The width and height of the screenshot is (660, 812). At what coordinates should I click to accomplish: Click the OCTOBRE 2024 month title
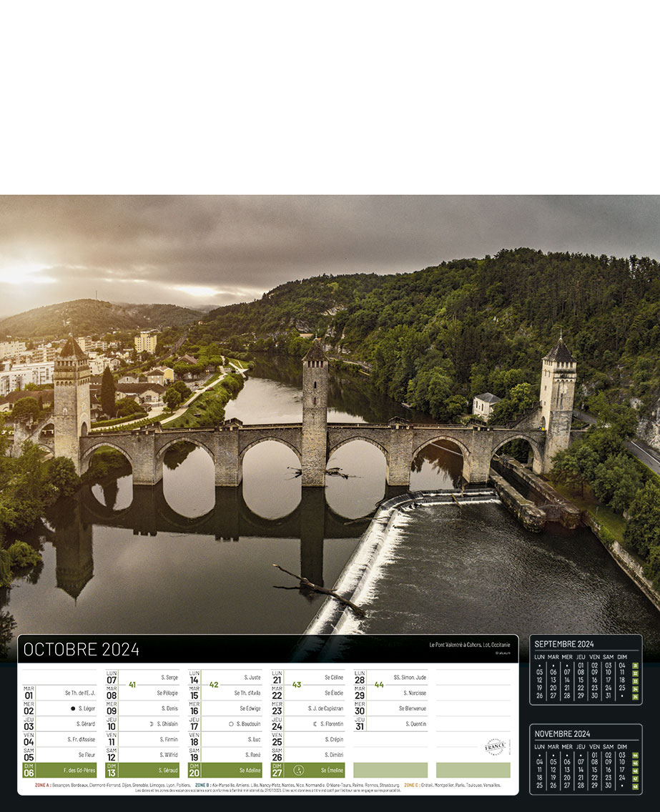coord(82,650)
